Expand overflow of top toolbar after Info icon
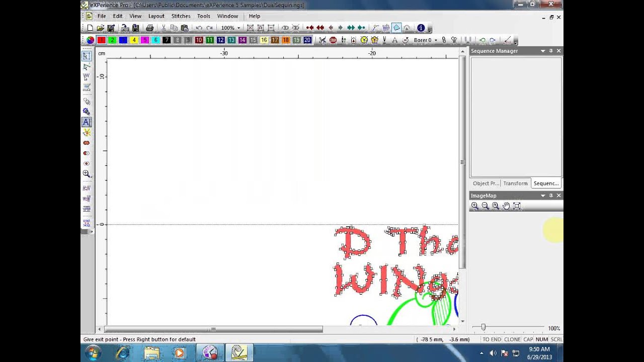The height and width of the screenshot is (362, 644). tap(430, 29)
